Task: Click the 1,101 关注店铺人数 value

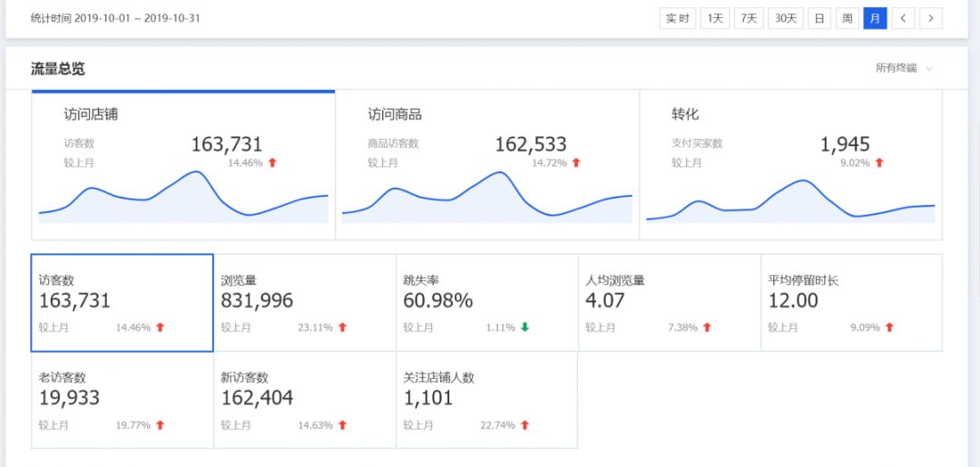Action: click(428, 398)
